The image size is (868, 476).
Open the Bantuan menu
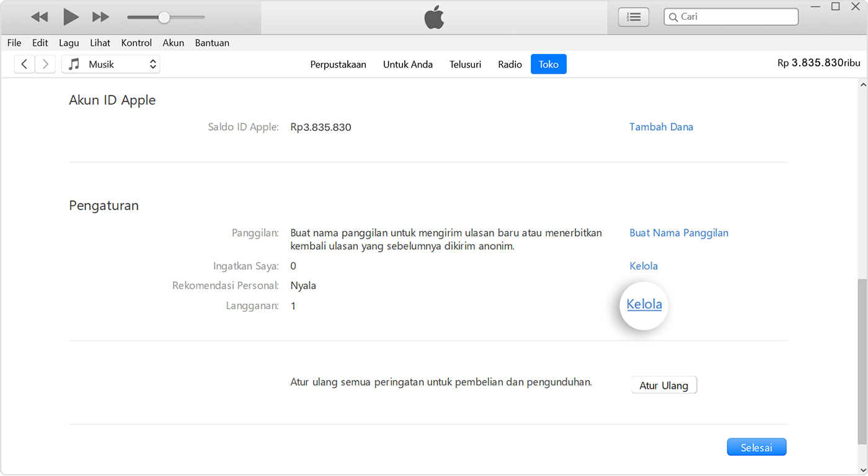[x=212, y=43]
